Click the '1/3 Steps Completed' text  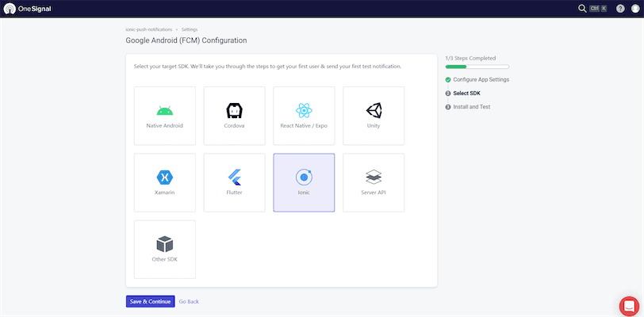pos(470,59)
